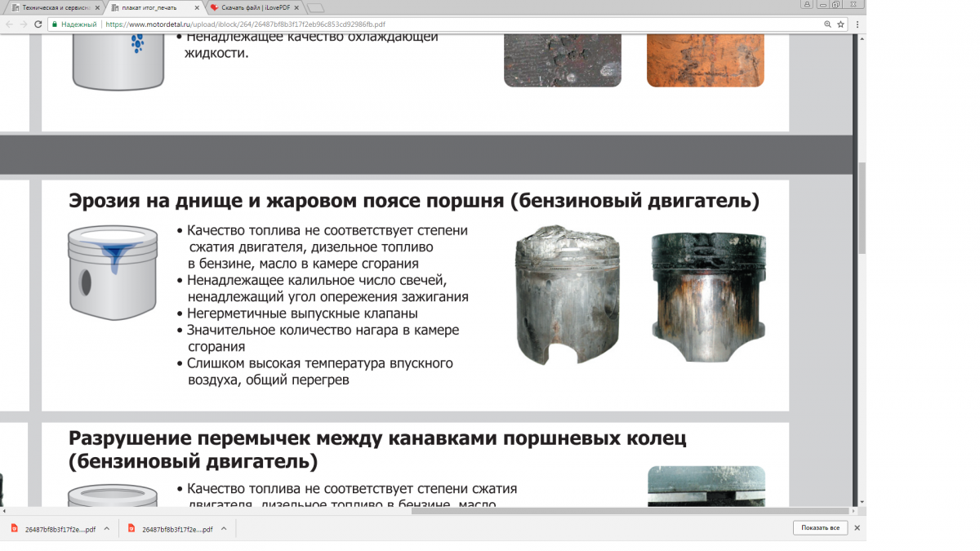The width and height of the screenshot is (980, 551).
Task: Expand options arrow for second downloaded PDF
Action: [223, 529]
